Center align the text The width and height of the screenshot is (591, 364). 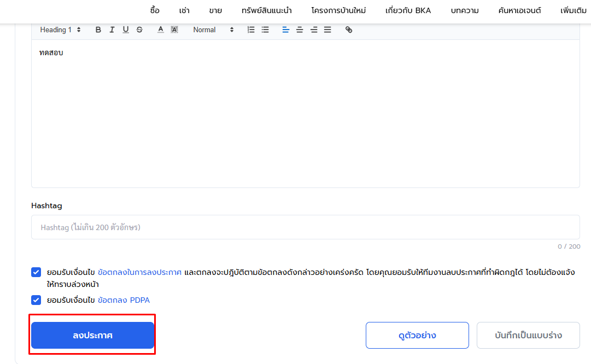pyautogui.click(x=300, y=30)
